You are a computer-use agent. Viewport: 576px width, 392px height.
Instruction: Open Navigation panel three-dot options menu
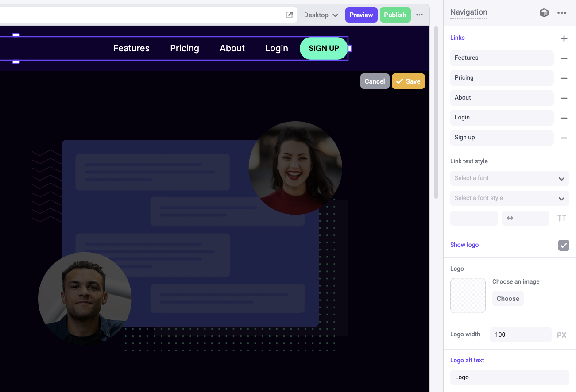[x=562, y=13]
